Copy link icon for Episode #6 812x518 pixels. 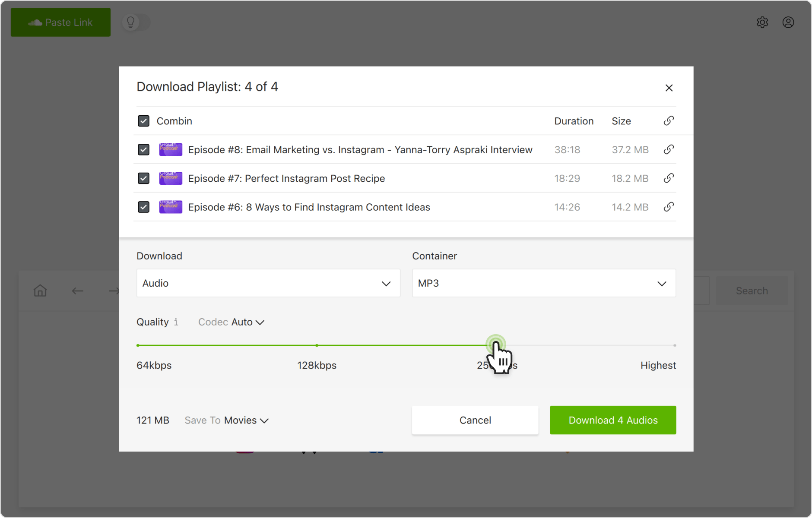669,207
